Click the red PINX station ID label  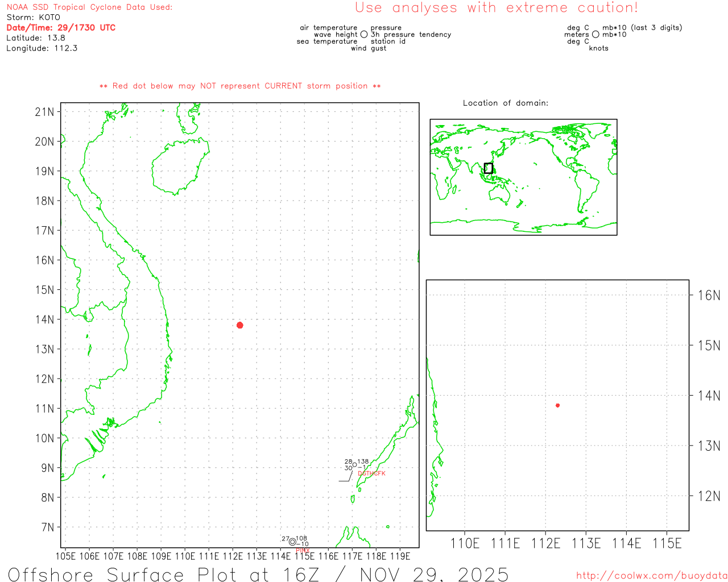point(303,550)
